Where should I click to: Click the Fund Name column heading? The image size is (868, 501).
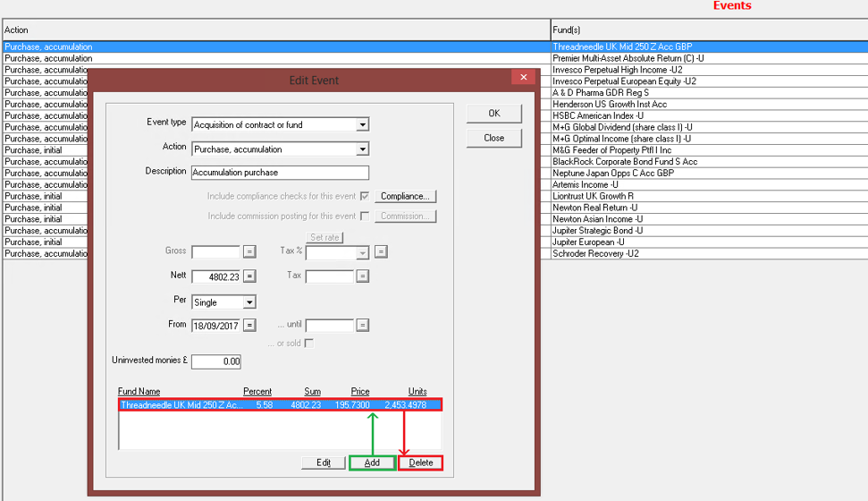click(x=139, y=391)
